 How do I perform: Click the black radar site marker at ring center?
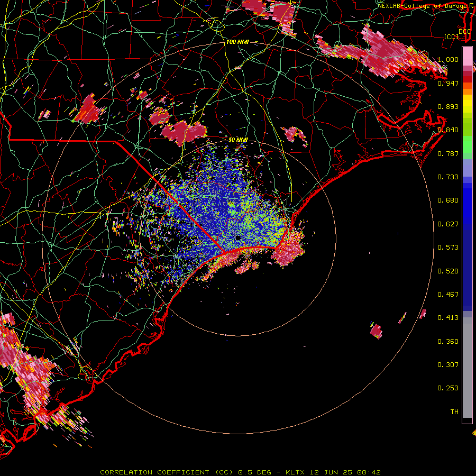[x=237, y=237]
